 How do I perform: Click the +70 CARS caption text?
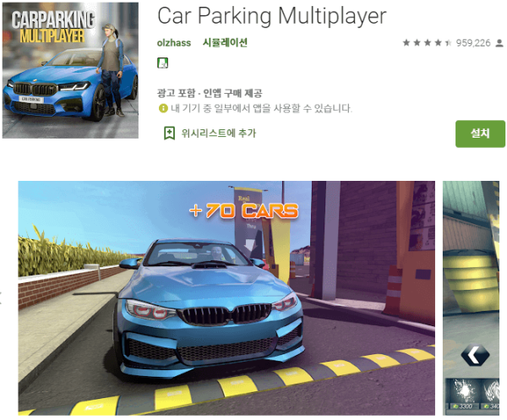click(x=244, y=210)
